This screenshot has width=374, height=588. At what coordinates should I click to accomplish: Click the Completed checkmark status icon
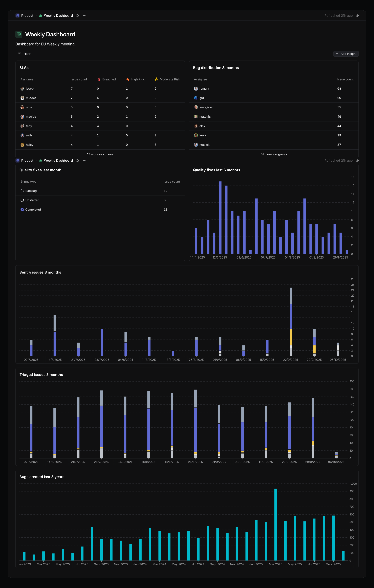coord(22,210)
